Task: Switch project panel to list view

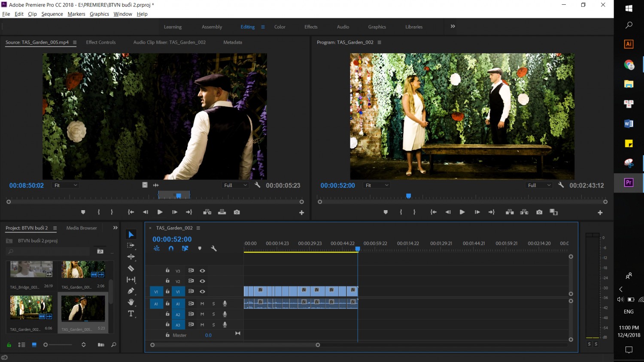Action: click(21, 344)
